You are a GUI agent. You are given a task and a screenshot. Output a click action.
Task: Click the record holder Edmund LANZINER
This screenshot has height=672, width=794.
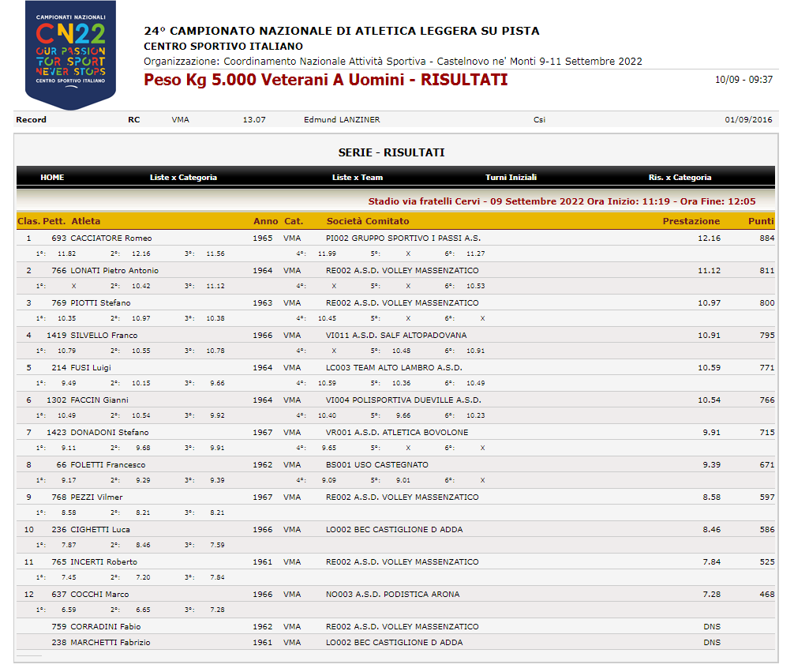coord(342,120)
